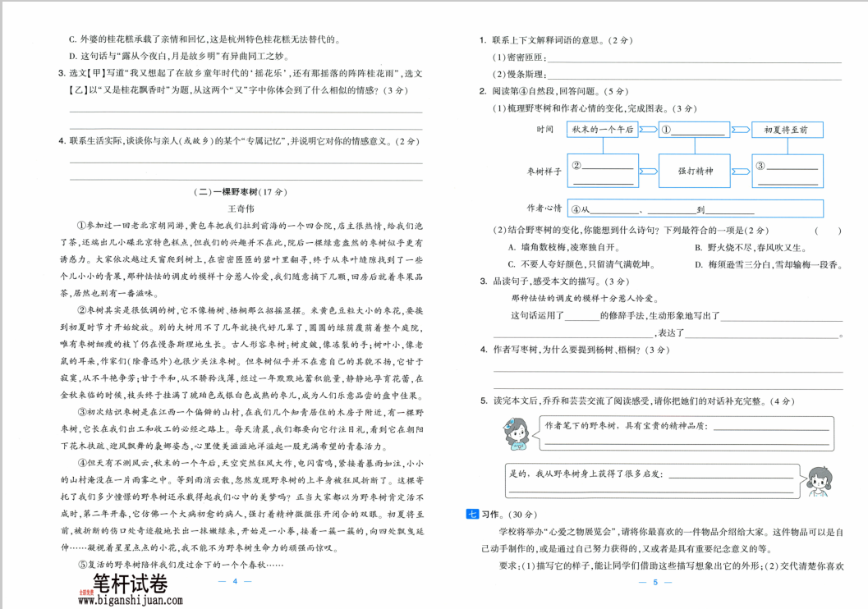Click the 强打精神 box in the diagram
This screenshot has width=868, height=609.
(695, 171)
